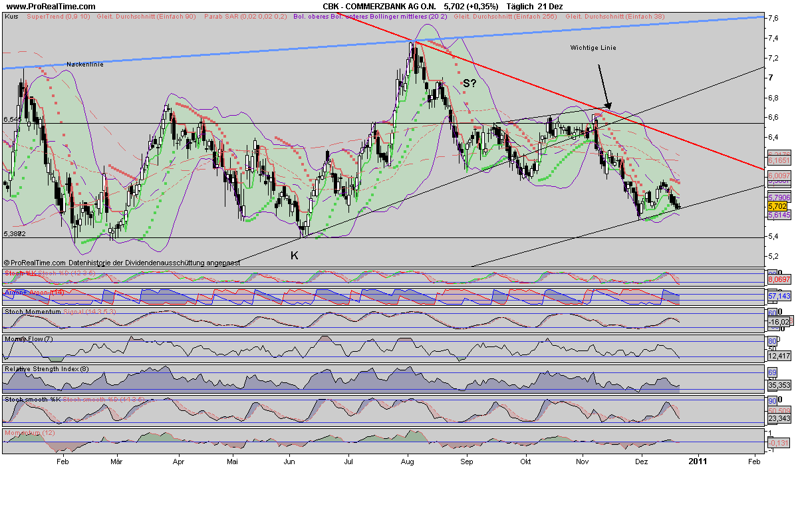Click the -16,02 Stoch Momentum value tag
This screenshot has height=532, width=798.
coord(779,322)
